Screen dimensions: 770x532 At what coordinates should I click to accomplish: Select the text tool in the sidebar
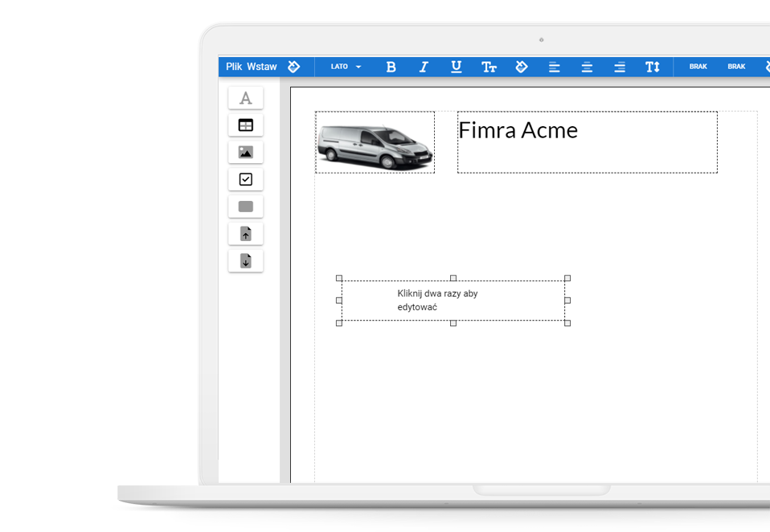[246, 98]
